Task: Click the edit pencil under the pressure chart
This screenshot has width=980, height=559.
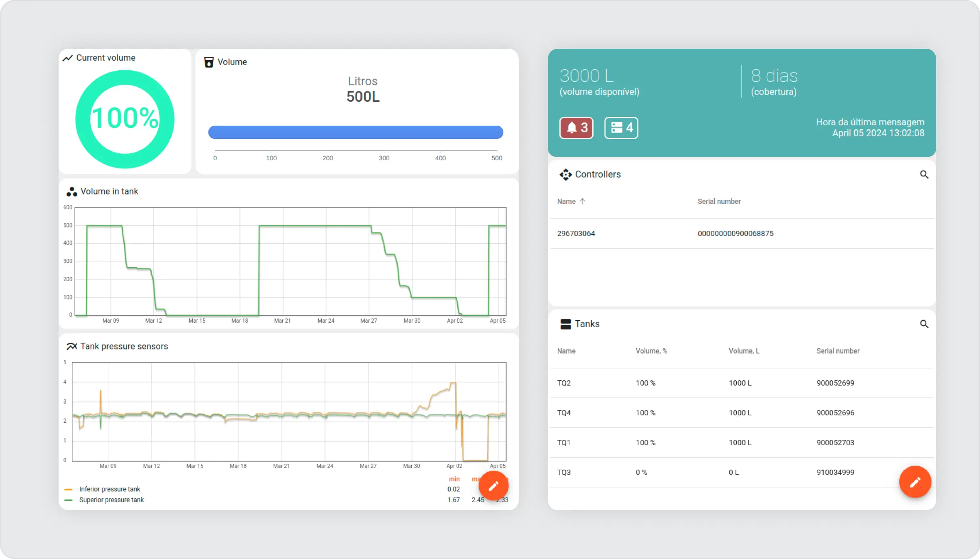Action: [x=493, y=485]
